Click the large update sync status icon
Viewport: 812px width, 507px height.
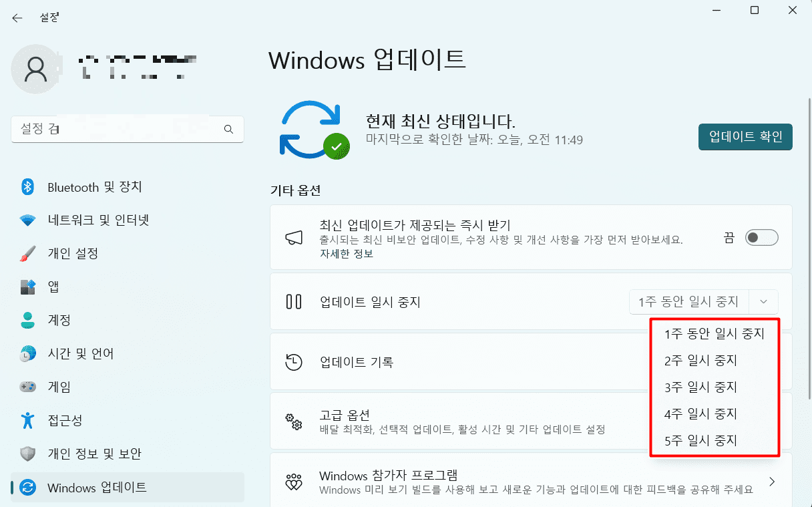tap(314, 130)
